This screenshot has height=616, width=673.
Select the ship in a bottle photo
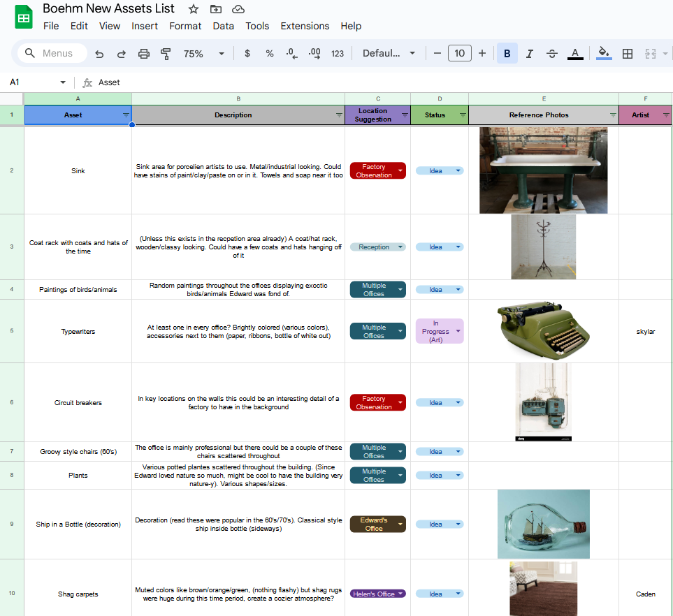click(544, 525)
